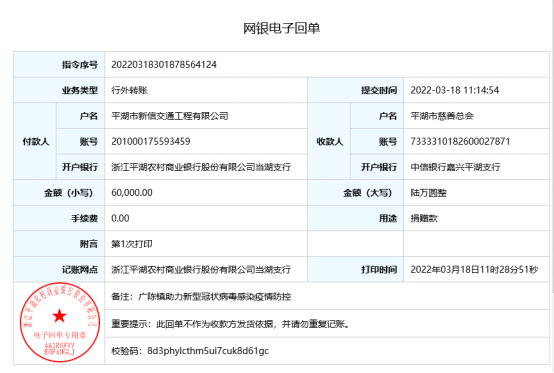Select payee name 平湖市慈善总会
Image resolution: width=554 pixels, height=373 pixels.
point(442,116)
